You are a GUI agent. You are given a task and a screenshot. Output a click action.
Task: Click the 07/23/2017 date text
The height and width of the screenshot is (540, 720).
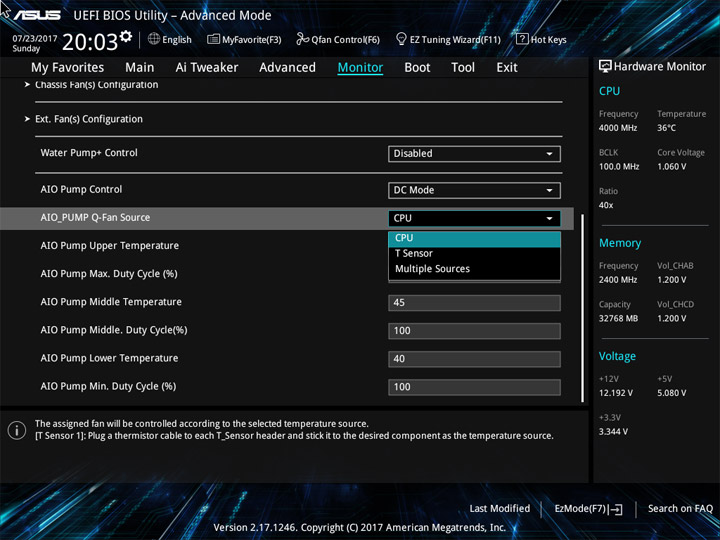[x=35, y=39]
